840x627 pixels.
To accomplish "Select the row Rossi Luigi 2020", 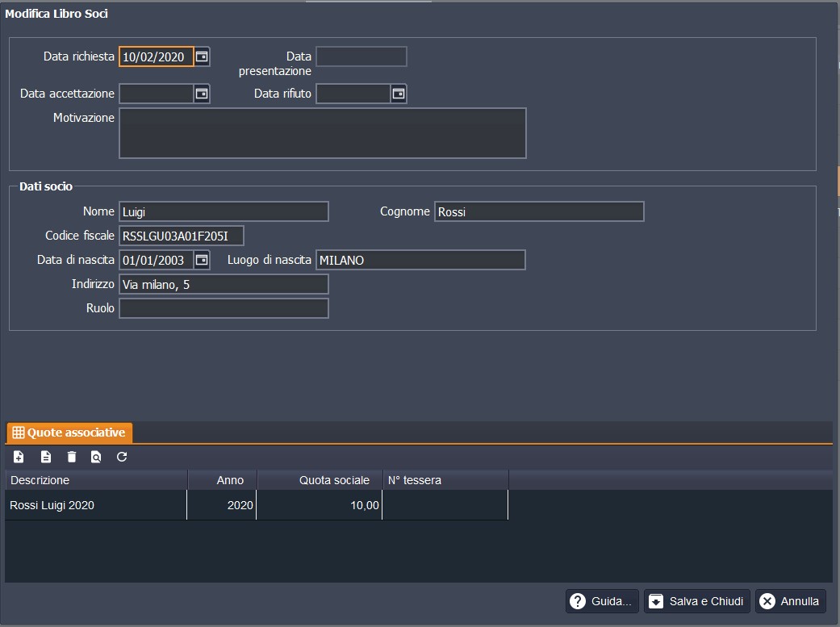I will click(257, 505).
